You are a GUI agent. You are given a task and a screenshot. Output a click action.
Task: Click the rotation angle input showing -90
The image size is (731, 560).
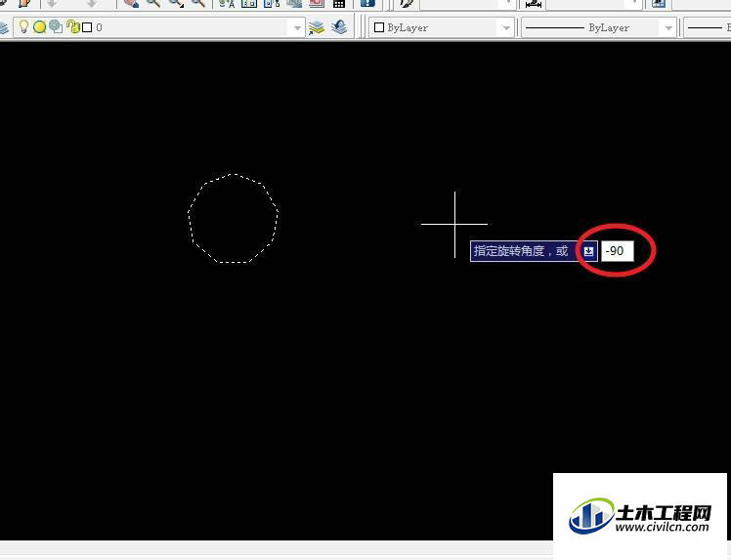tap(617, 251)
